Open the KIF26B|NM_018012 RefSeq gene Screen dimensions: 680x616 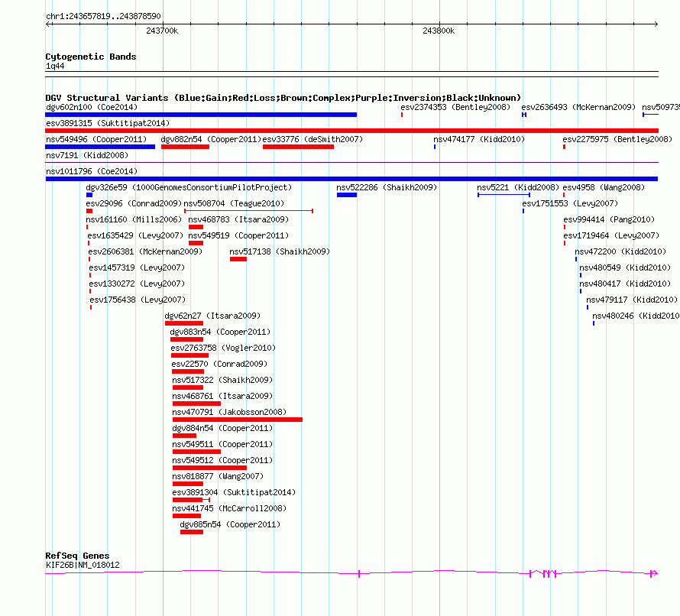click(83, 565)
